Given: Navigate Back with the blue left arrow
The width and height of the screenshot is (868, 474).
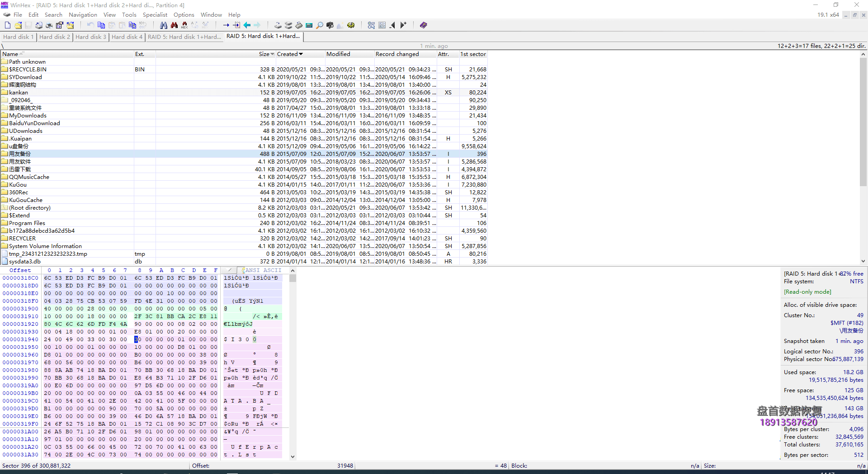Looking at the screenshot, I should click(x=247, y=25).
